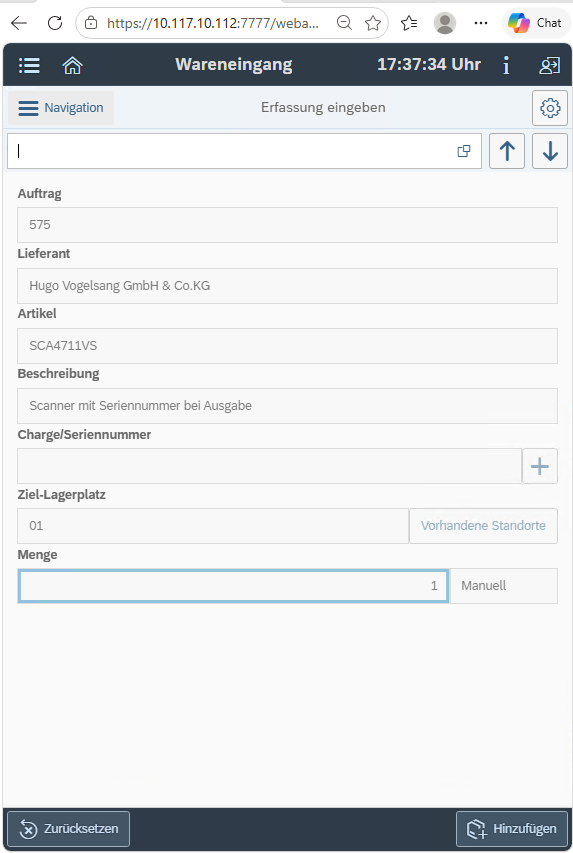Click the value help icon in scan field
The width and height of the screenshot is (573, 853).
pyautogui.click(x=464, y=151)
